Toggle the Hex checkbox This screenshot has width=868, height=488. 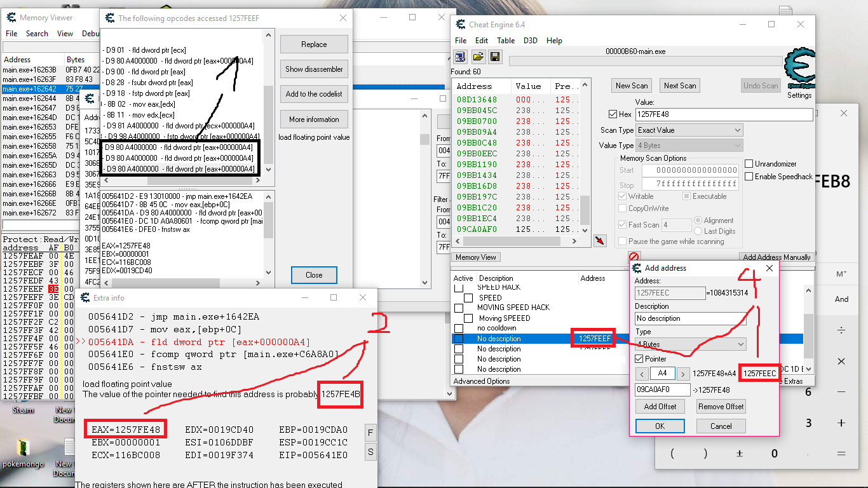613,115
